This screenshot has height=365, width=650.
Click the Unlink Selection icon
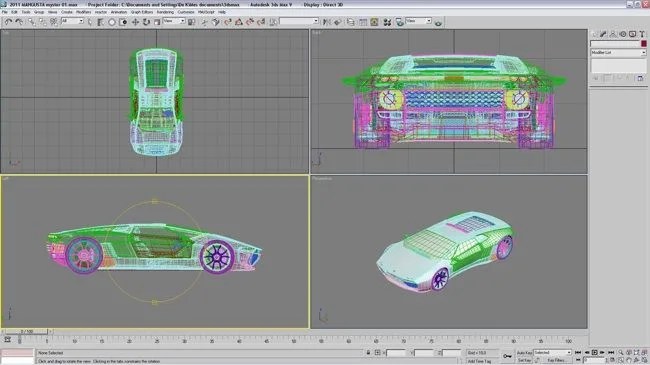coord(43,22)
